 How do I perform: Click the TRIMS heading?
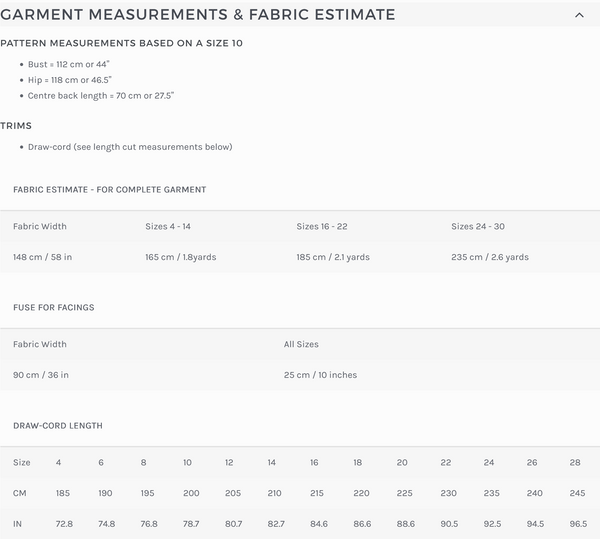coord(16,126)
